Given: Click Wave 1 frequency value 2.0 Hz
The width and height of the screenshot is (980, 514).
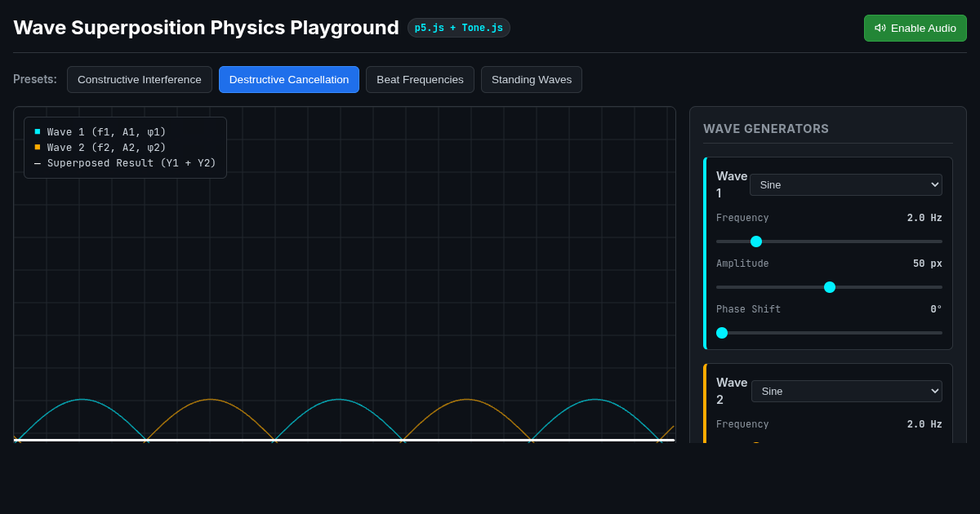Looking at the screenshot, I should pyautogui.click(x=924, y=218).
